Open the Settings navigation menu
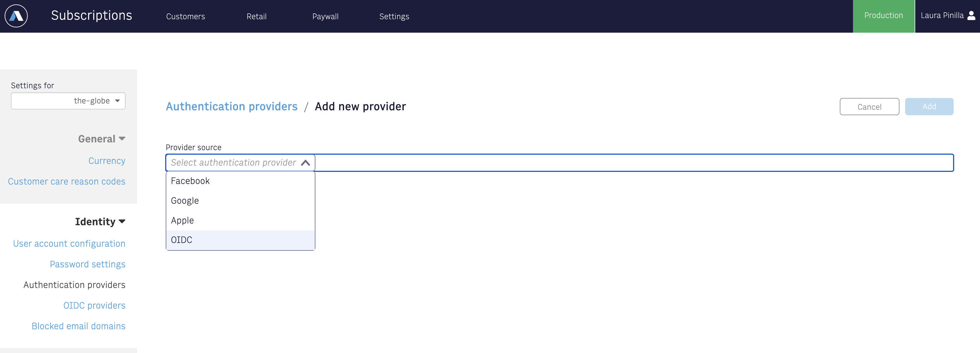The width and height of the screenshot is (980, 353). coord(394,16)
